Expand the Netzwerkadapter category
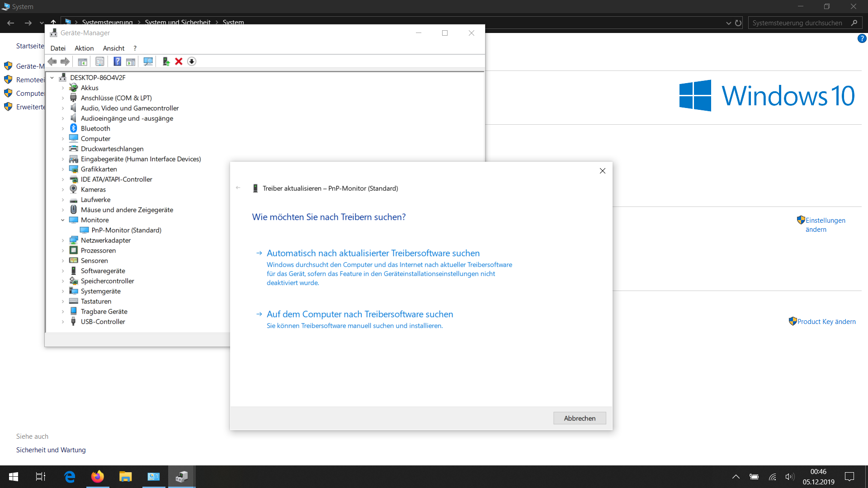Viewport: 868px width, 488px height. point(63,240)
